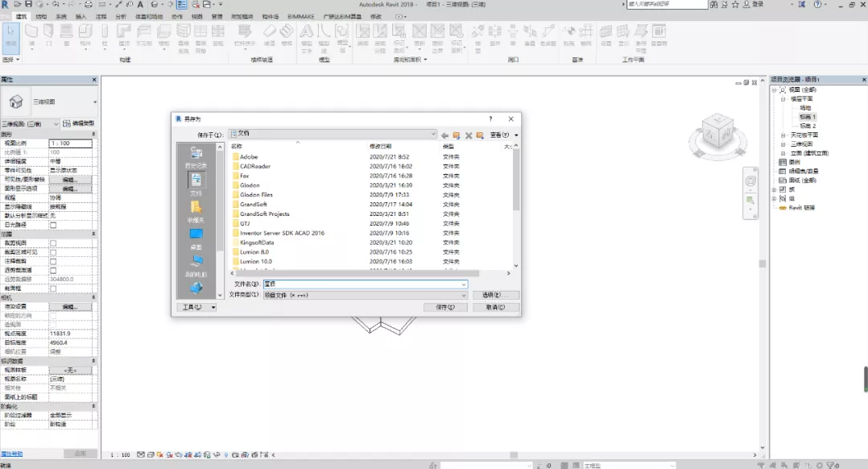
Task: Click the Cancel button in the dialog
Action: click(x=495, y=307)
